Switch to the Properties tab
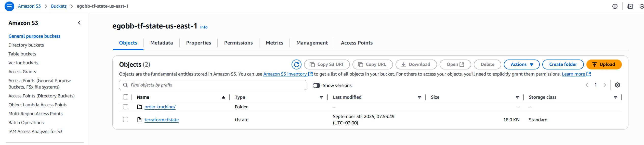The width and height of the screenshot is (644, 145). 198,43
